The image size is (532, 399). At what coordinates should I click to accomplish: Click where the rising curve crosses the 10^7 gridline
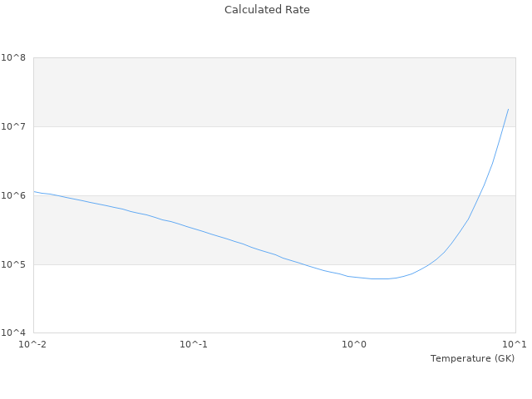point(503,126)
